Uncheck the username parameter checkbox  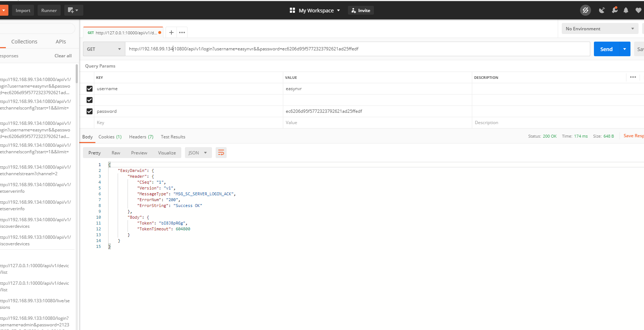pyautogui.click(x=90, y=89)
